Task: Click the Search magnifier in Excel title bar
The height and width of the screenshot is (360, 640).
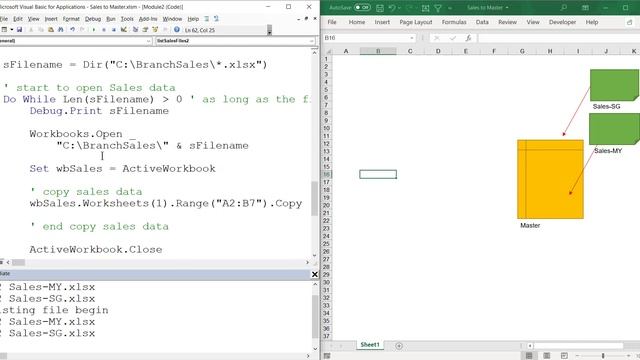Action: click(x=564, y=7)
